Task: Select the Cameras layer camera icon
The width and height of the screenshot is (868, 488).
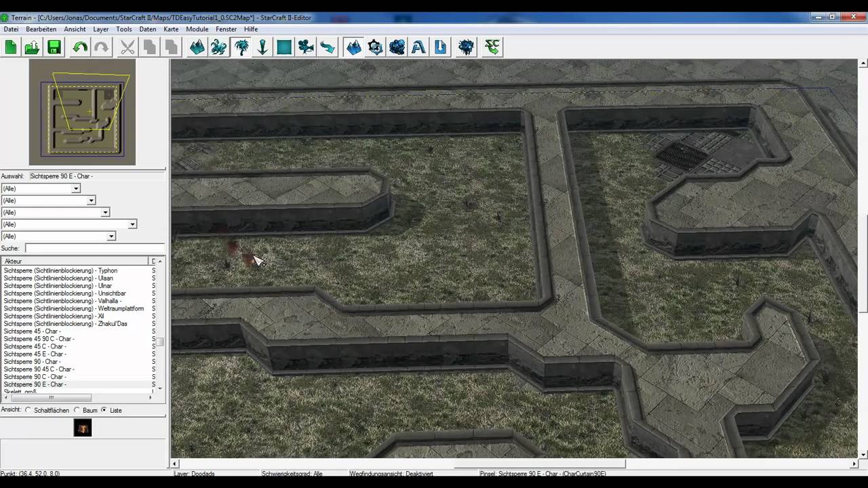Action: (x=306, y=47)
